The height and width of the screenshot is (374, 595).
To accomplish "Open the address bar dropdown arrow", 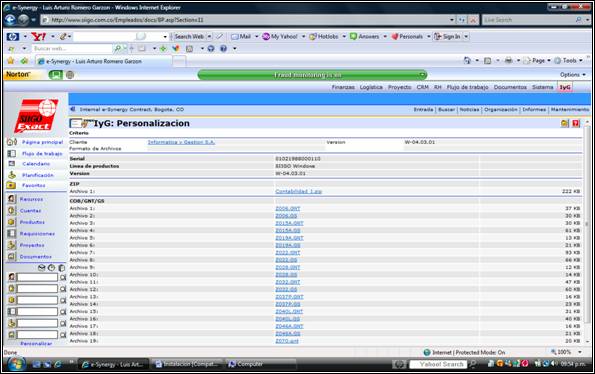I will (x=452, y=20).
